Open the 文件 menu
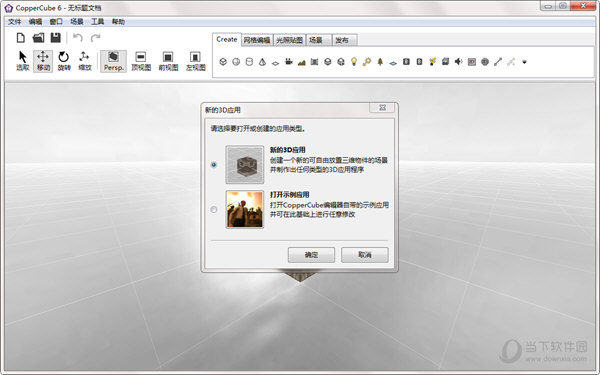Viewport: 600px width, 375px height. click(x=15, y=21)
